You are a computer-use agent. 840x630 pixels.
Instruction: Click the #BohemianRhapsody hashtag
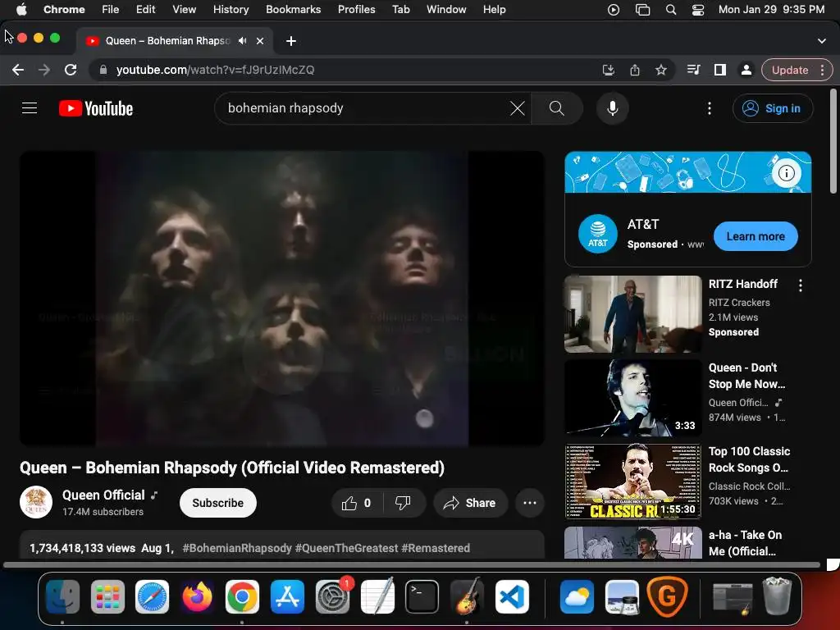click(x=237, y=548)
